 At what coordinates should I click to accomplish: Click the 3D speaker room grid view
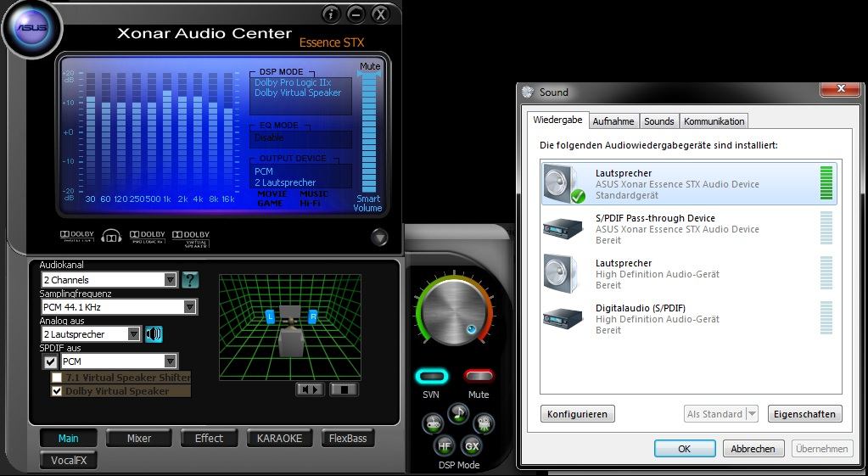(290, 327)
